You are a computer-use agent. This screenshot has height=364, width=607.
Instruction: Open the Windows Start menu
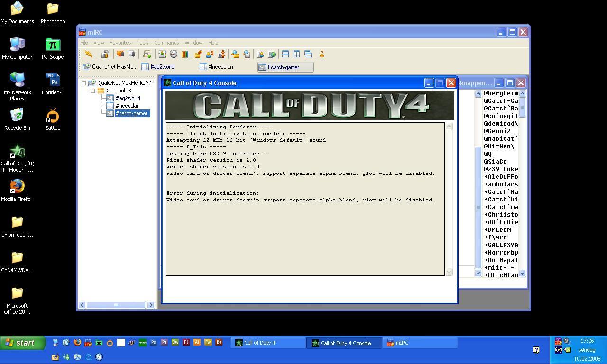[x=23, y=343]
